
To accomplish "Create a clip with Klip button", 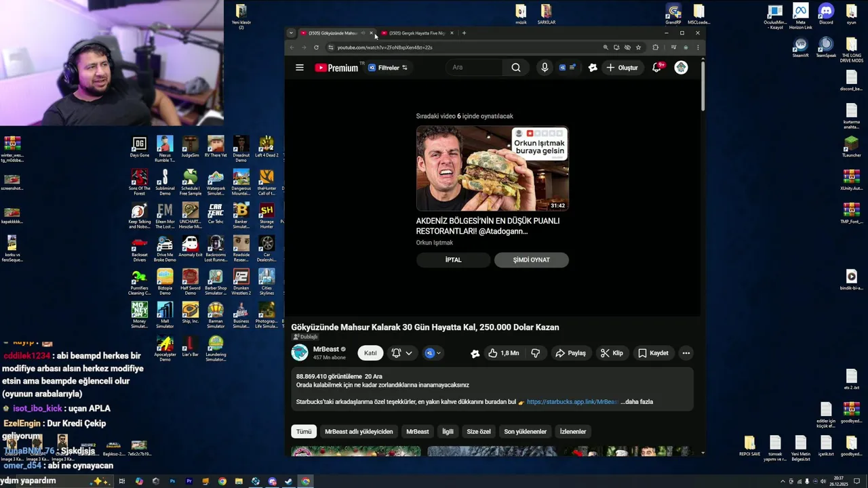I will click(612, 353).
